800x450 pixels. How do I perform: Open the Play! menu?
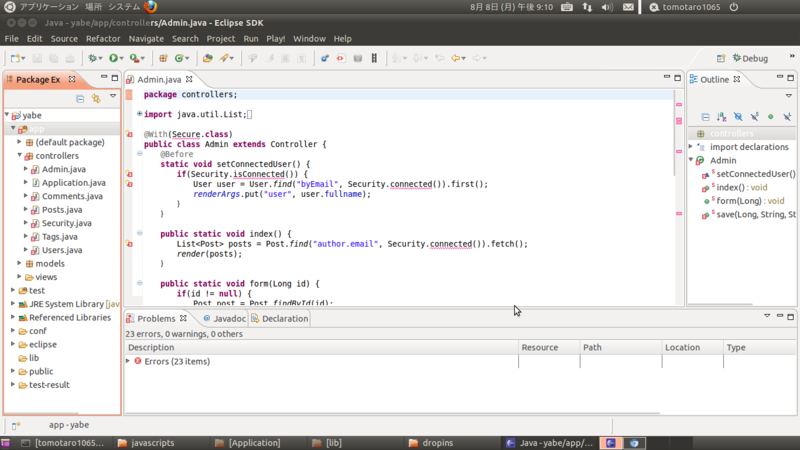point(276,39)
